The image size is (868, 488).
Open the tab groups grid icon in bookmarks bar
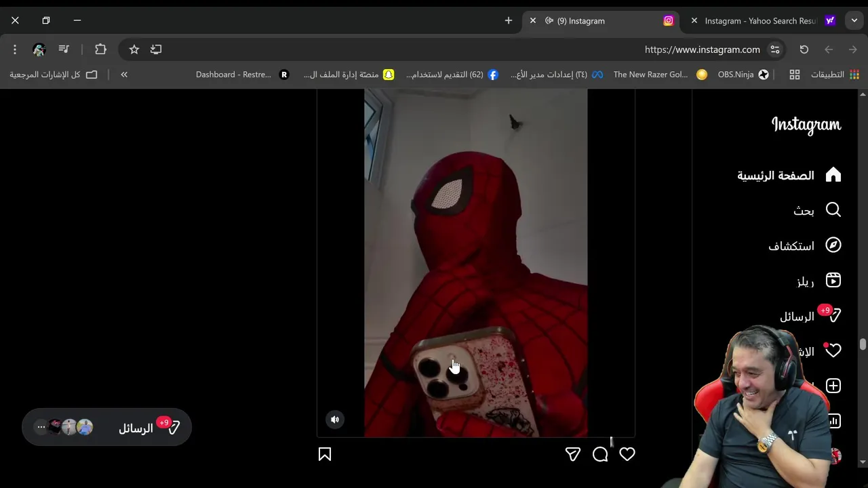coord(795,75)
